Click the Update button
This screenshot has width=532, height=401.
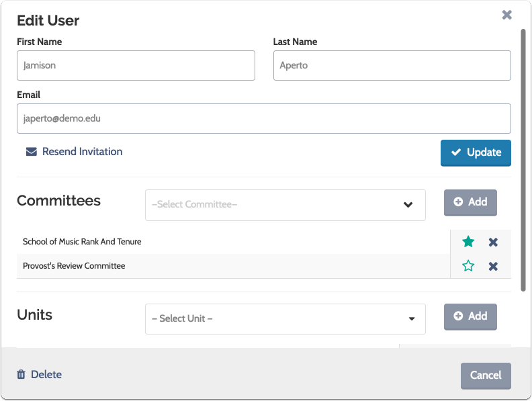[476, 152]
